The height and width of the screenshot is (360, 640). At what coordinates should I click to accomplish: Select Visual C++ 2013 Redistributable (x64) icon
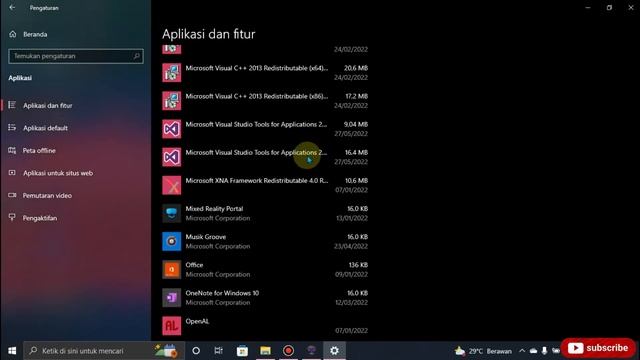[171, 73]
